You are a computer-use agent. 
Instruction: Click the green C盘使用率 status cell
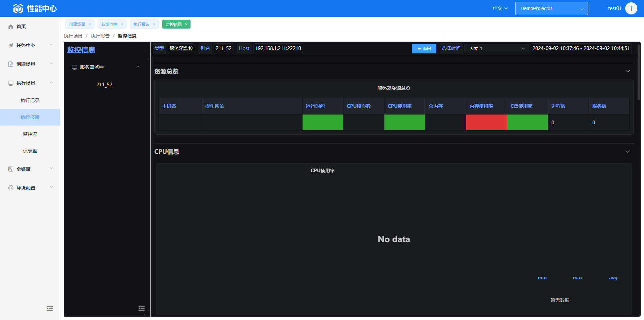(527, 122)
